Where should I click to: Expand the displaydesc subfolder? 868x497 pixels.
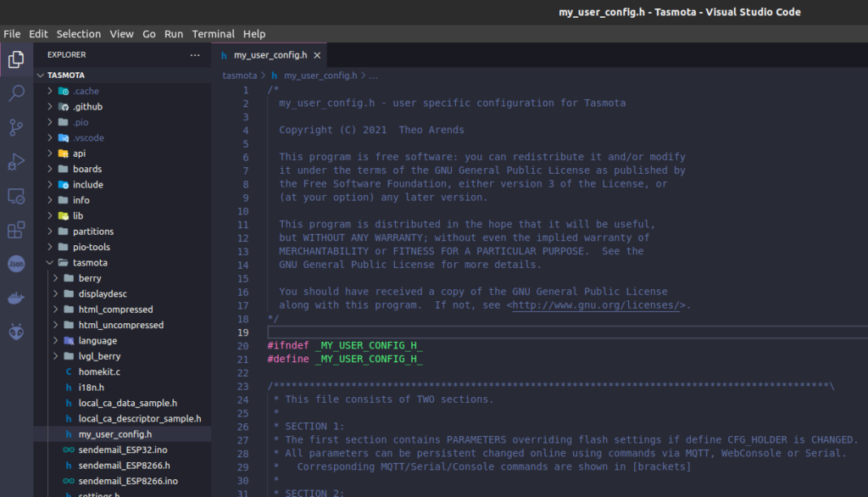coord(122,293)
